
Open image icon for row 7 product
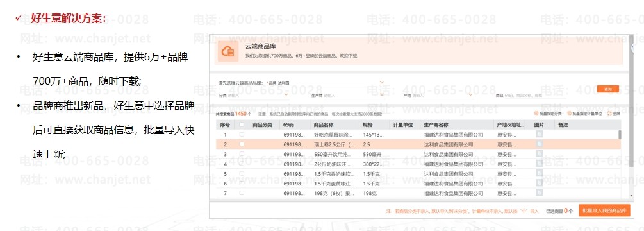[x=540, y=193]
